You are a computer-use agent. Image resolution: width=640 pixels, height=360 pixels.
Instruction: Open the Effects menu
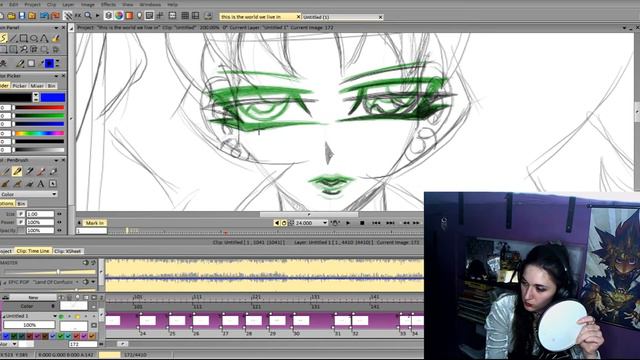click(108, 4)
